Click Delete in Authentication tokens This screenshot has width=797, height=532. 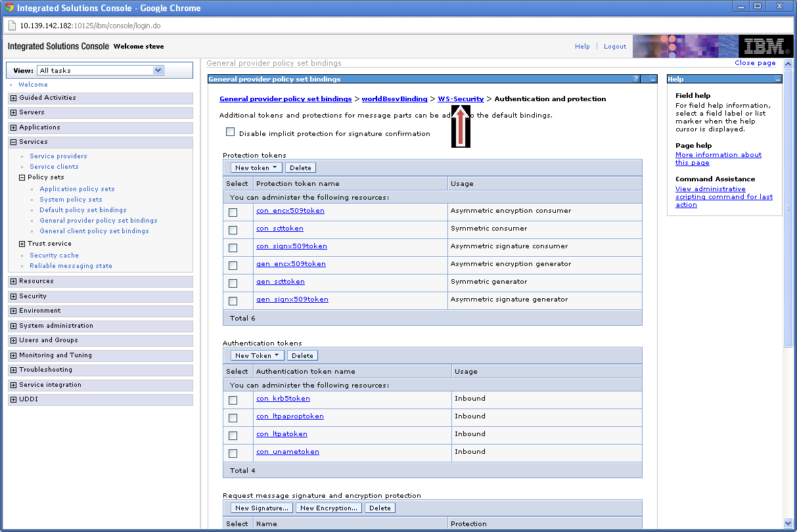[x=302, y=355]
